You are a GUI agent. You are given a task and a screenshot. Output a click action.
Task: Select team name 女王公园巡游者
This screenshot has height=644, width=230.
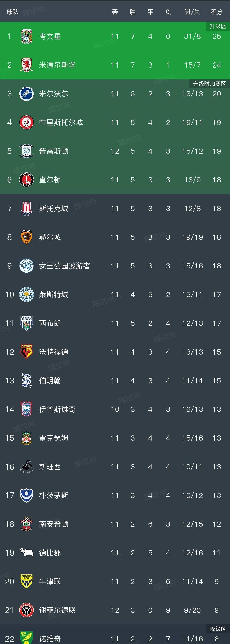pos(65,266)
